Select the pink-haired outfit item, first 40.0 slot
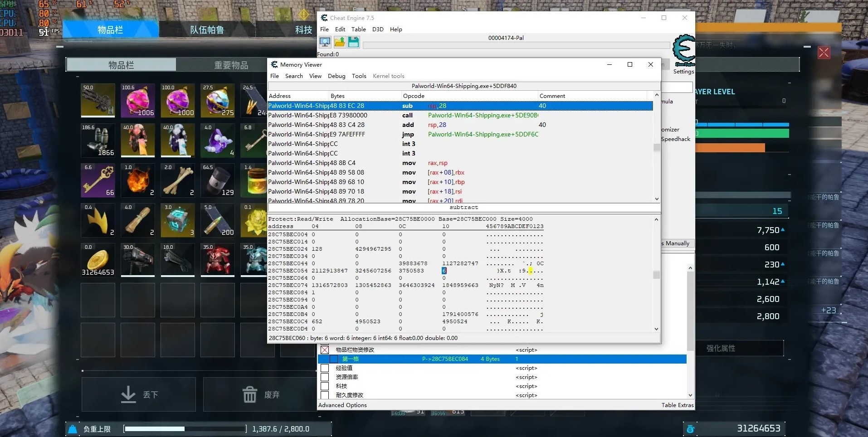 pos(138,141)
